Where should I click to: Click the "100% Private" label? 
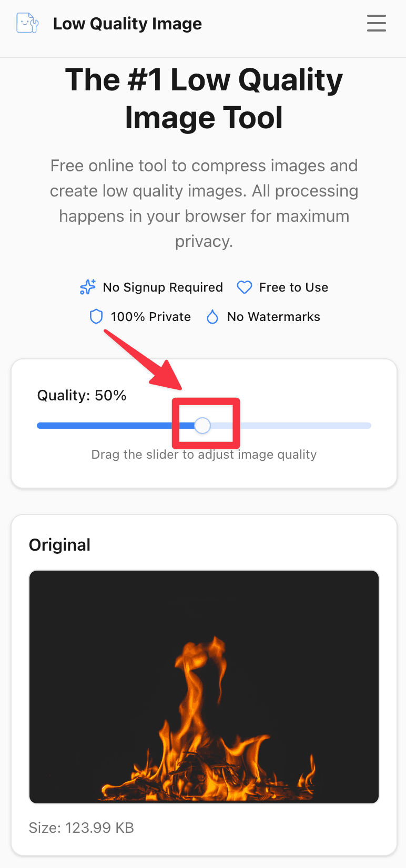[150, 317]
